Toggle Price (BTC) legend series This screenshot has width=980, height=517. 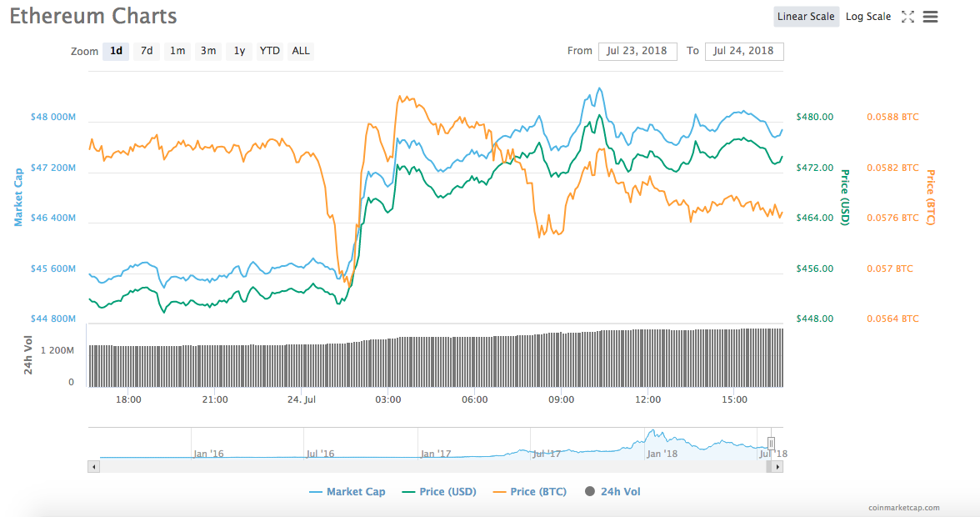pos(530,492)
